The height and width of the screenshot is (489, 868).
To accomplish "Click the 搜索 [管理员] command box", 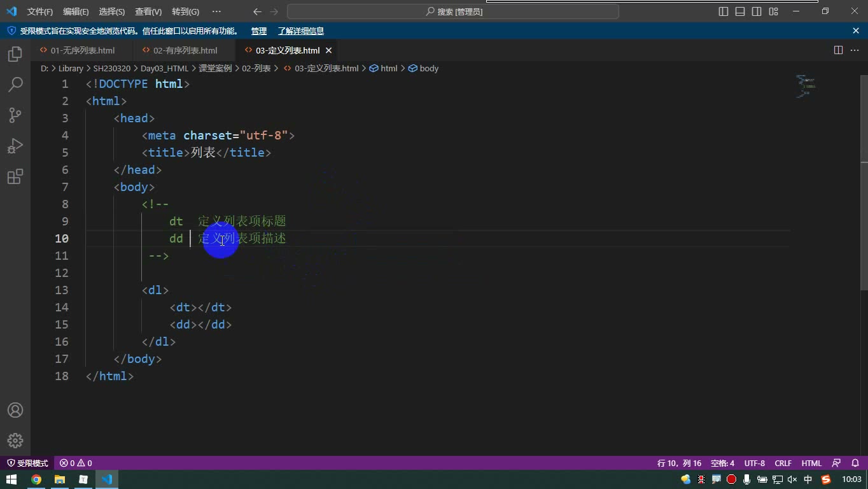I will click(x=453, y=11).
